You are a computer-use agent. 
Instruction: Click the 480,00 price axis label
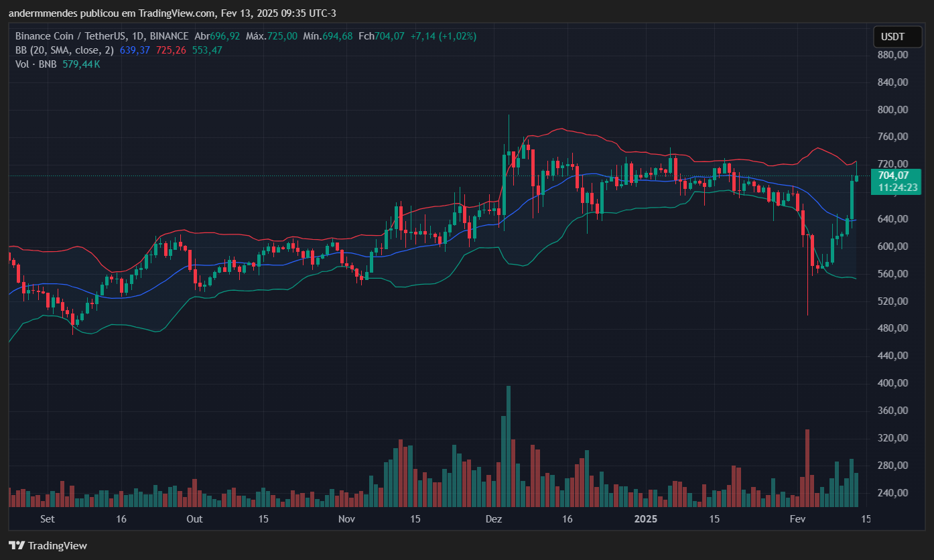(x=893, y=328)
